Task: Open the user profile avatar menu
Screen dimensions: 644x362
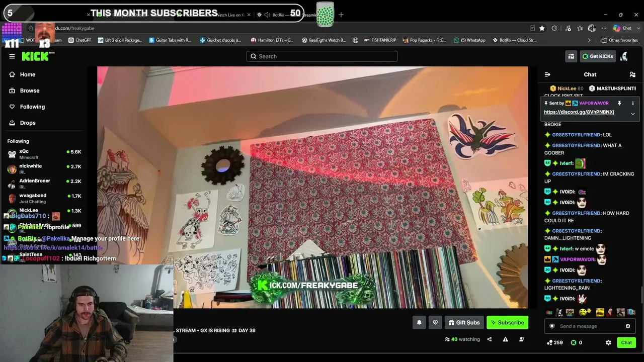Action: tap(624, 56)
